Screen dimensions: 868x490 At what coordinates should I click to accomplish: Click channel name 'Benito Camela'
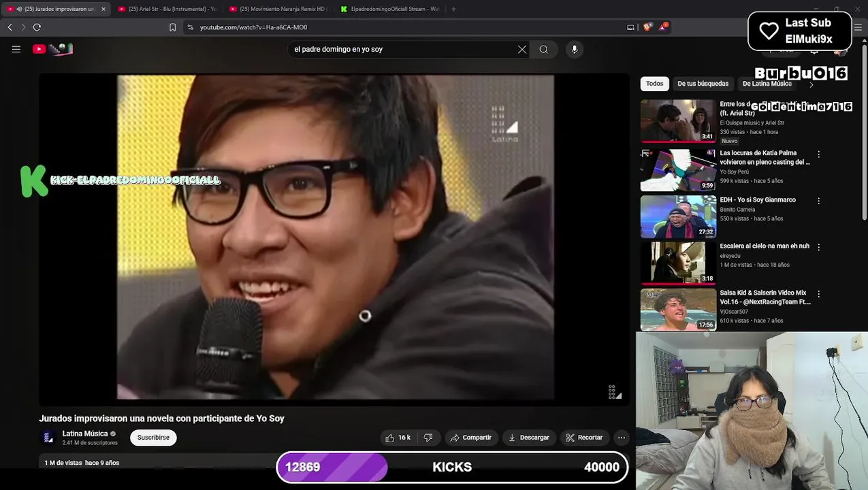pyautogui.click(x=737, y=210)
